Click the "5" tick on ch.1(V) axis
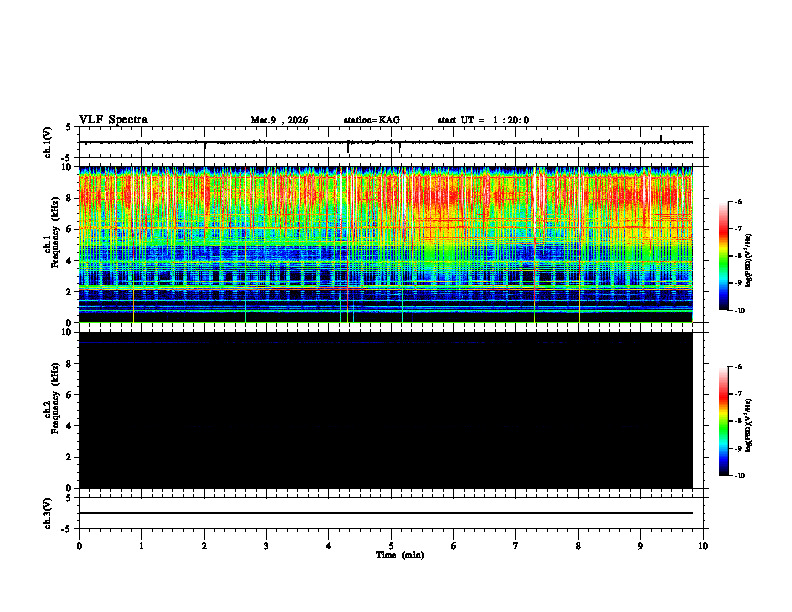Viewport: 792px width, 612px height. [68, 127]
